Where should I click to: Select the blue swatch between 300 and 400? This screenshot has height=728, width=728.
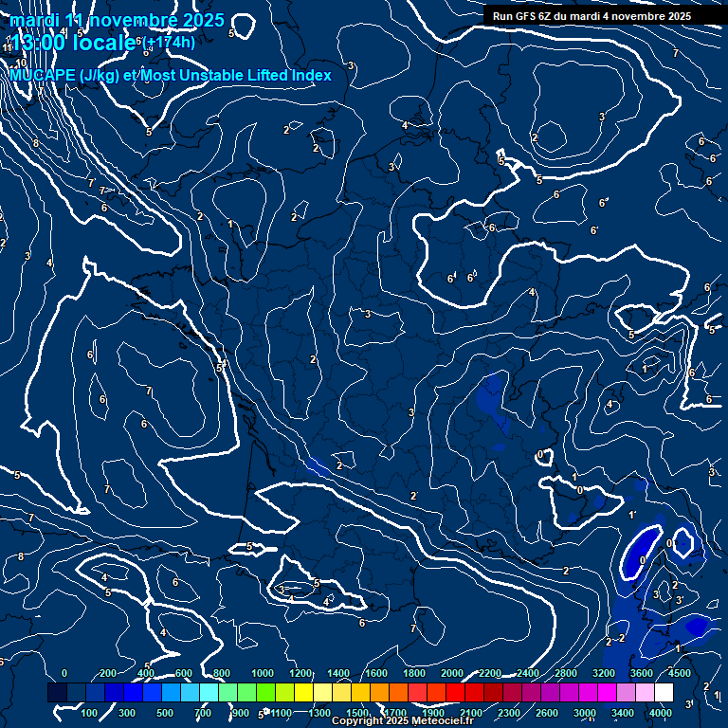pos(134,692)
